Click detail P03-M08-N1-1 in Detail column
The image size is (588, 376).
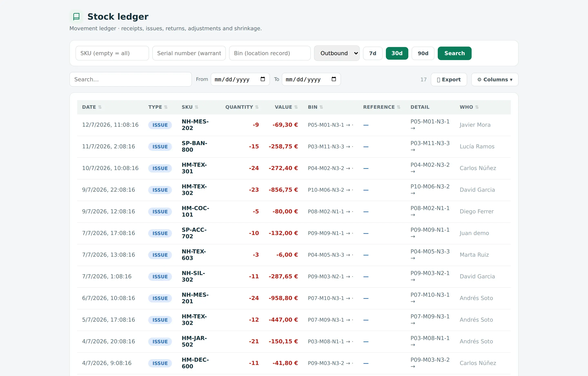point(430,341)
